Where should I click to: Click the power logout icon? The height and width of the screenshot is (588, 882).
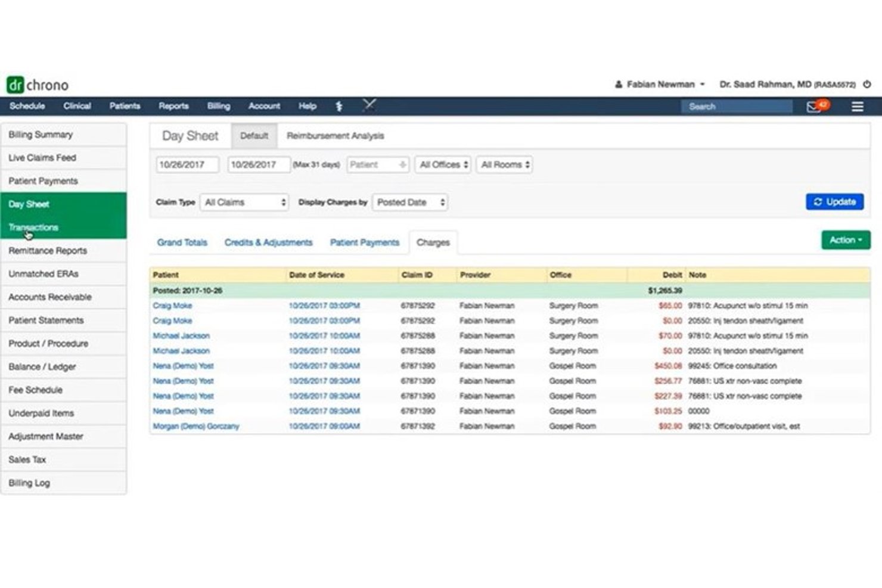tap(867, 85)
